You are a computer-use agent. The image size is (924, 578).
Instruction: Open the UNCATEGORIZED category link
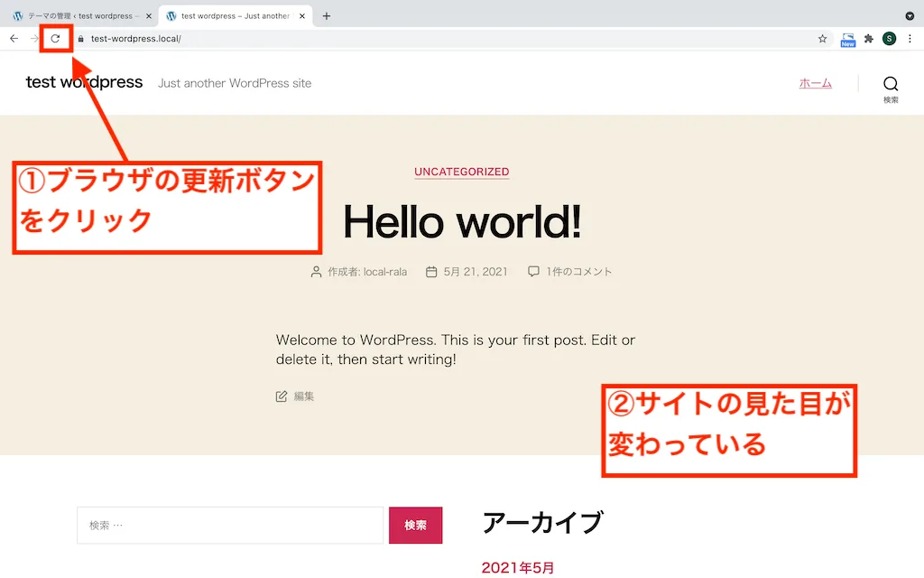pyautogui.click(x=461, y=172)
